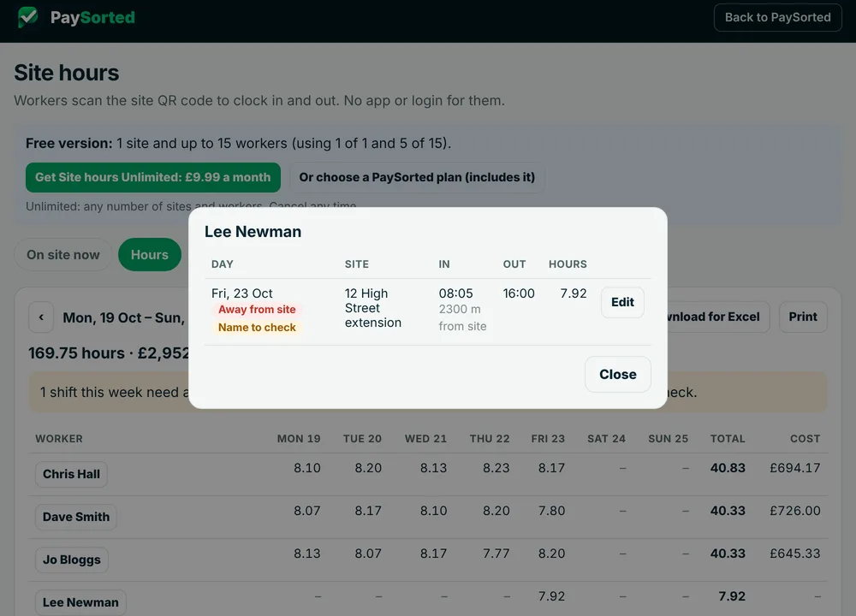Close the Lee Newman dialog
The width and height of the screenshot is (856, 616).
[x=618, y=374]
